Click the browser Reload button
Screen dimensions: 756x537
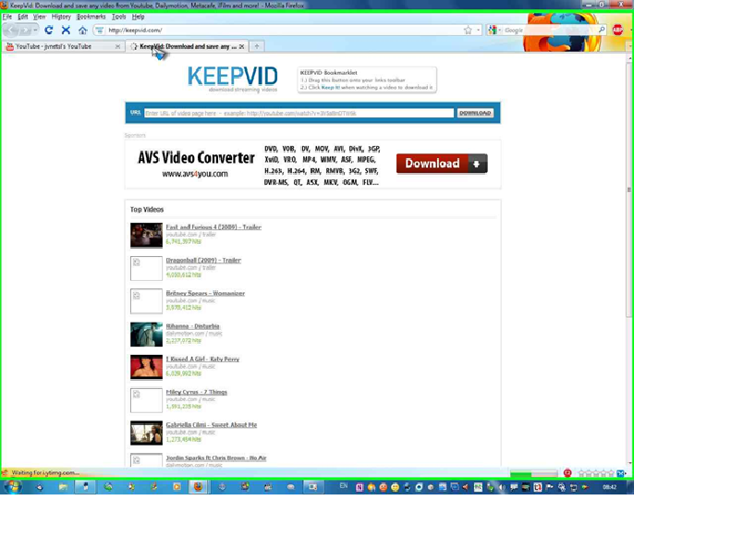tap(49, 31)
